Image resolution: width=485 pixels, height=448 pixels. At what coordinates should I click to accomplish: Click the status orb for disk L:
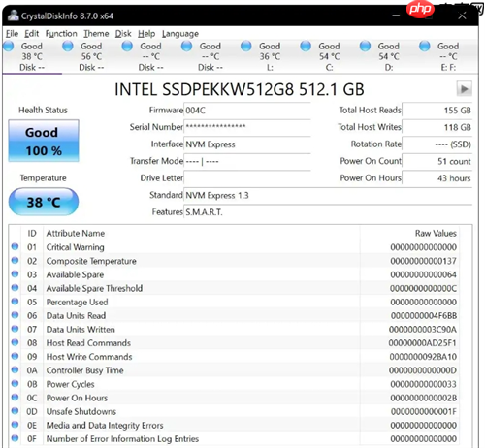(x=246, y=47)
